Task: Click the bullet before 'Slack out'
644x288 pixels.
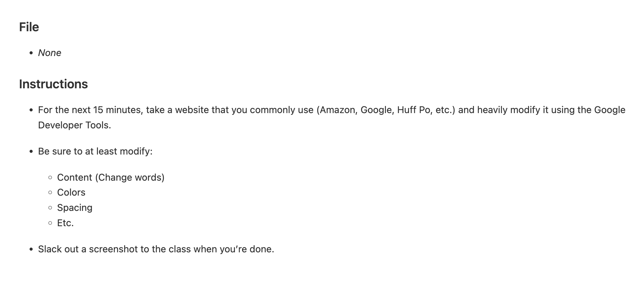Action: (x=31, y=249)
